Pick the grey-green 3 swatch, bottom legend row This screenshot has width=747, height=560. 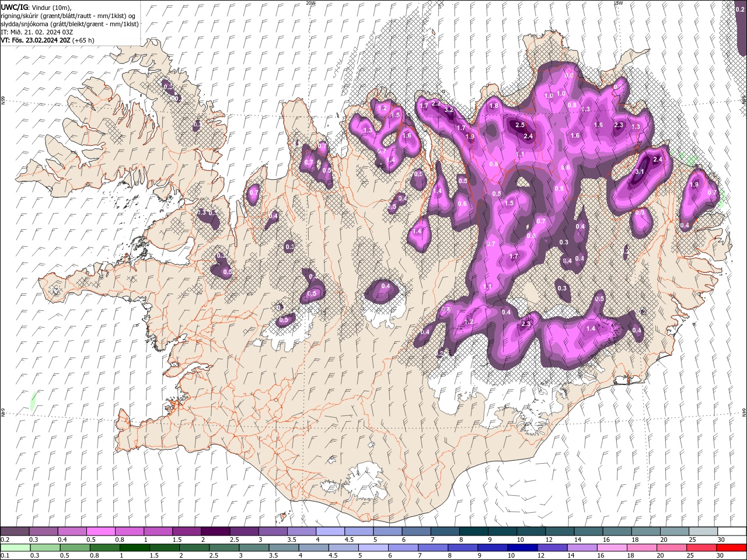tap(254, 548)
